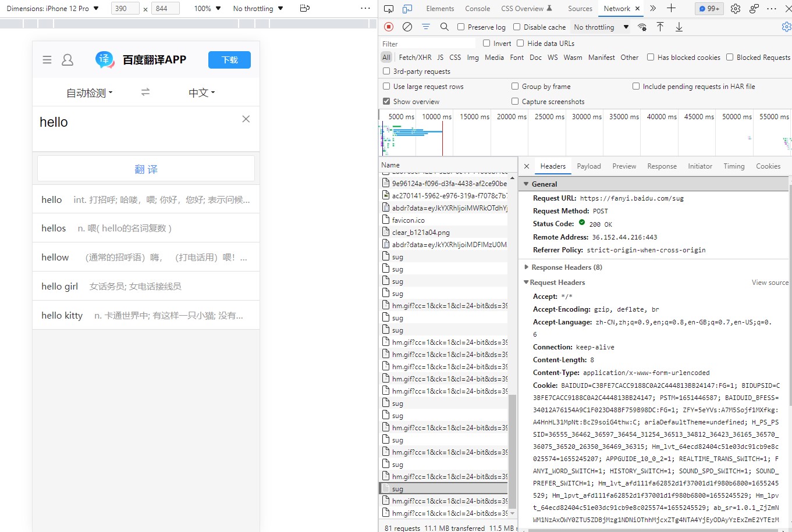Open the Payload tab
This screenshot has width=792, height=532.
coord(589,166)
